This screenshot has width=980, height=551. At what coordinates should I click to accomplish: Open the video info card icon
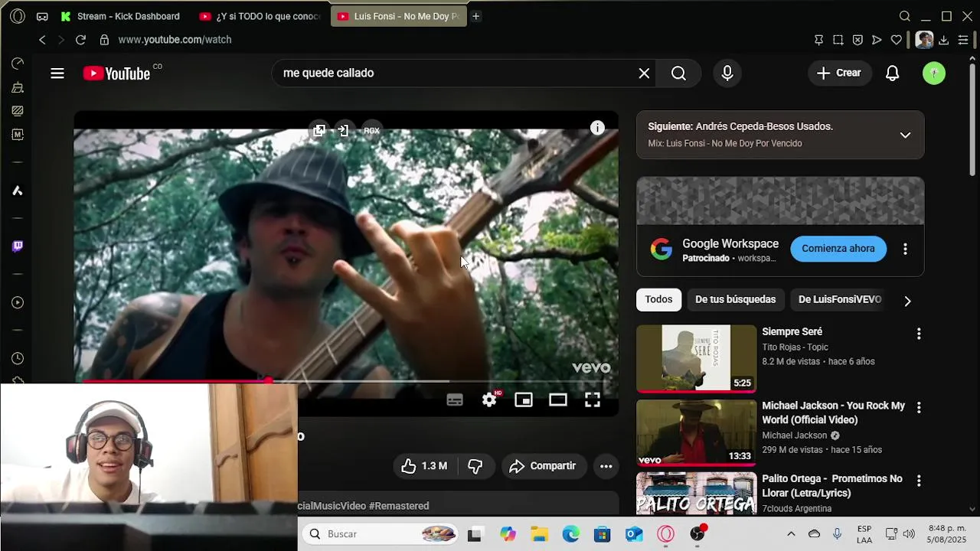(597, 129)
